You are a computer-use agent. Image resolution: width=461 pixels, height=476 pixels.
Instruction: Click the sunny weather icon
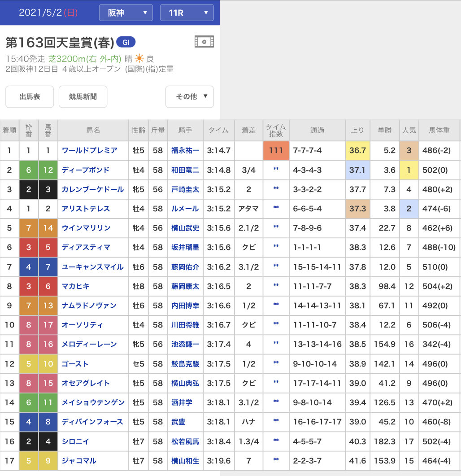point(139,58)
